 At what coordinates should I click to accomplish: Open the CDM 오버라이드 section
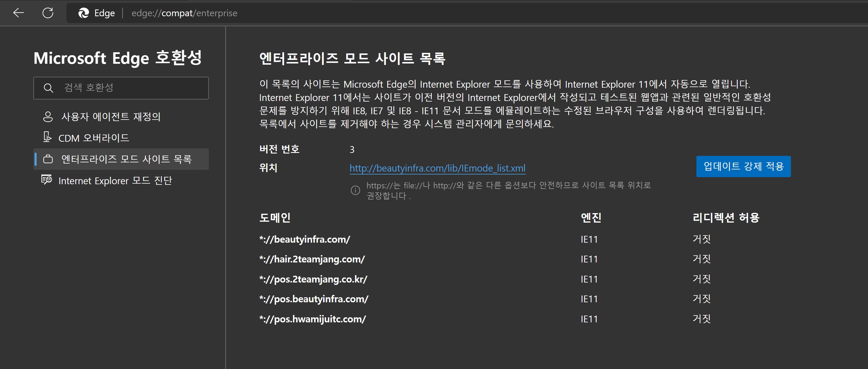pyautogui.click(x=121, y=138)
